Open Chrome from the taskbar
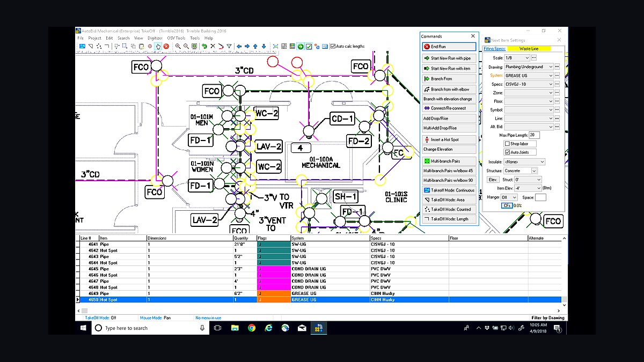The height and width of the screenshot is (362, 644). 252,328
